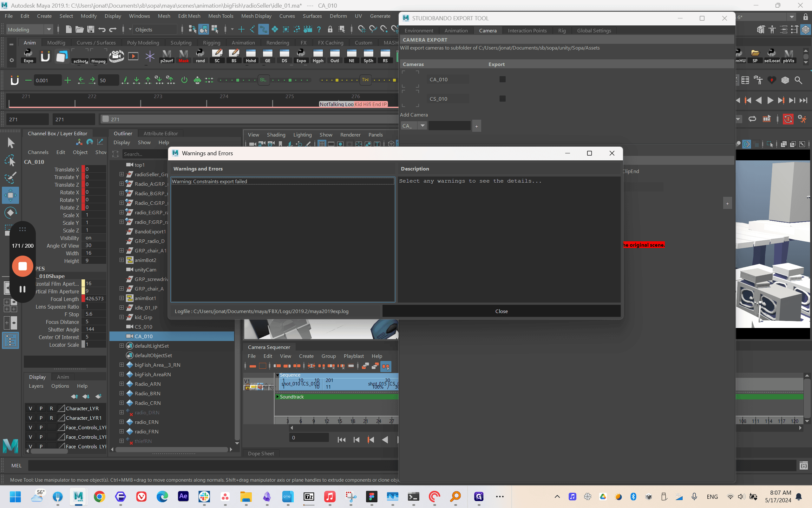The height and width of the screenshot is (508, 812).
Task: Launch After Effects from the taskbar
Action: click(x=183, y=496)
